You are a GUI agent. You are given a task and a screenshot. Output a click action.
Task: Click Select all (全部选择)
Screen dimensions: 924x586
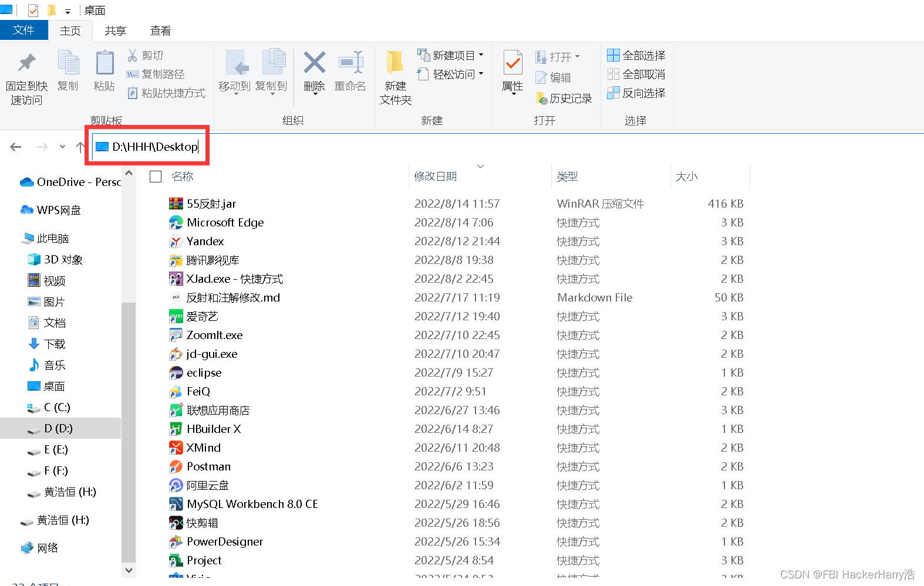coord(636,55)
